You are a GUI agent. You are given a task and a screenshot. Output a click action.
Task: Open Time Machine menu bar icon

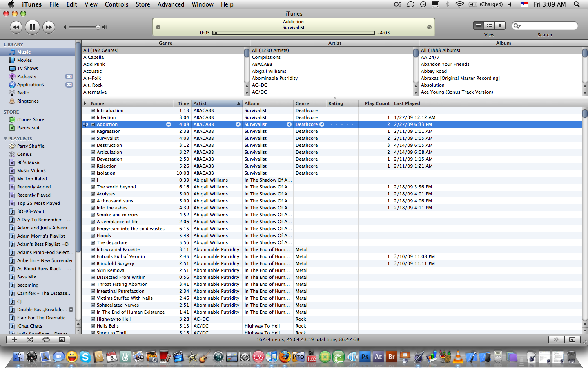pyautogui.click(x=423, y=4)
